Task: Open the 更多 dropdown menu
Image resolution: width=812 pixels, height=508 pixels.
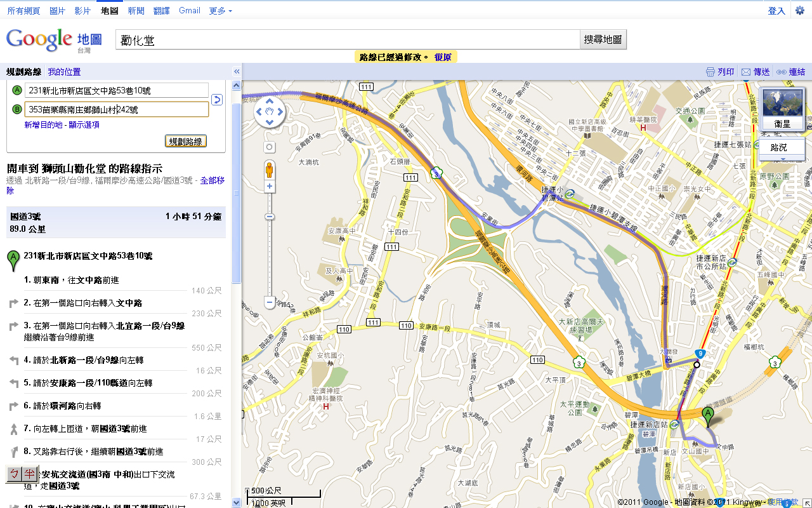Action: point(220,11)
